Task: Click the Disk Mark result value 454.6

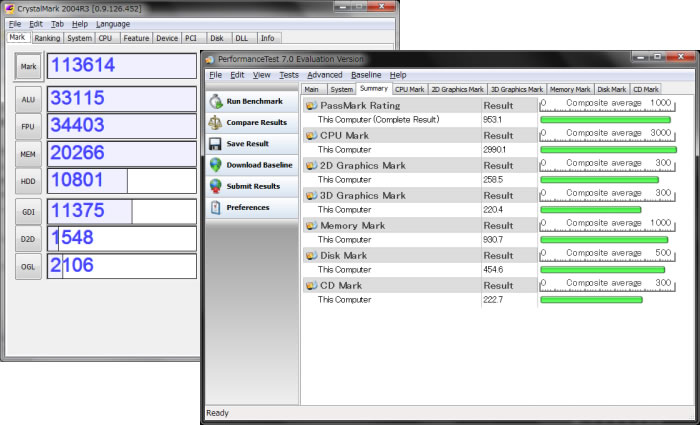Action: coord(493,270)
